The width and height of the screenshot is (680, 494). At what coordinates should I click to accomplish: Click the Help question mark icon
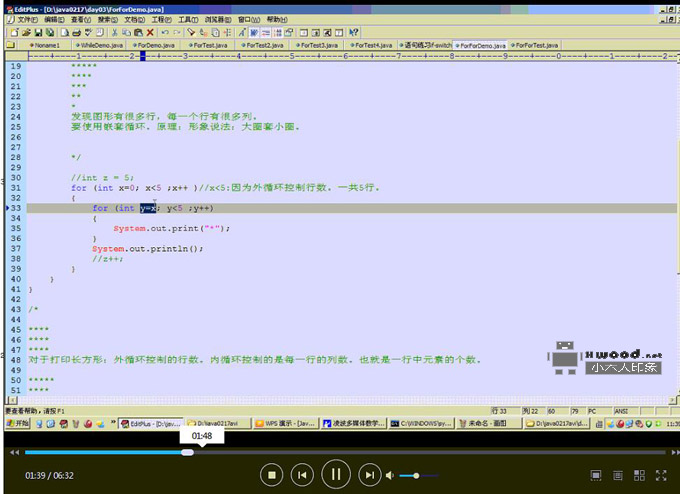(x=354, y=33)
